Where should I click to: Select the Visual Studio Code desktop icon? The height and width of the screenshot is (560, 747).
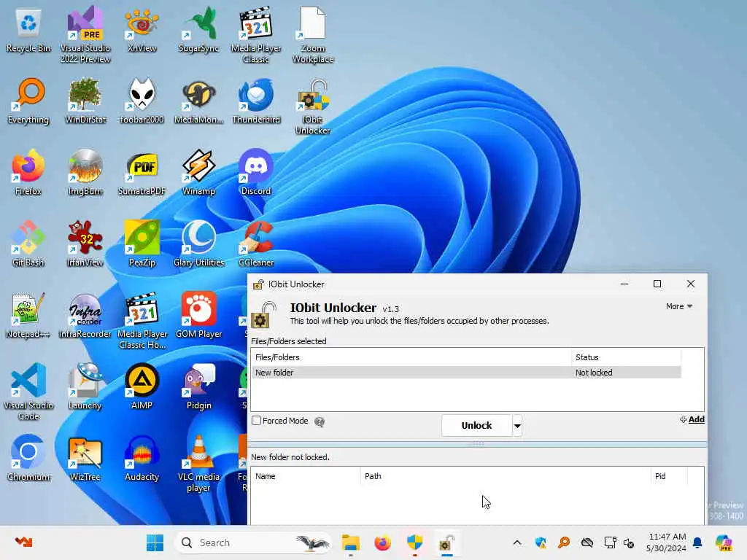(x=28, y=392)
